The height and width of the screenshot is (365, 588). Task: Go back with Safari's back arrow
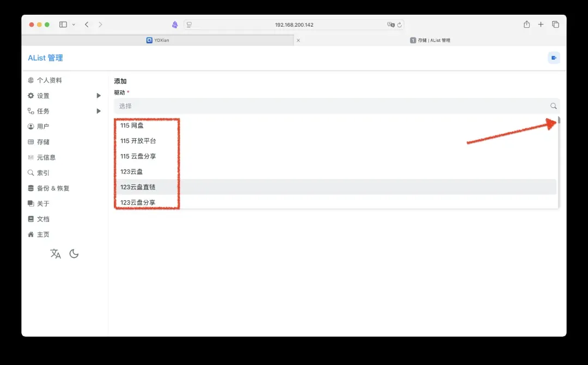(x=87, y=24)
